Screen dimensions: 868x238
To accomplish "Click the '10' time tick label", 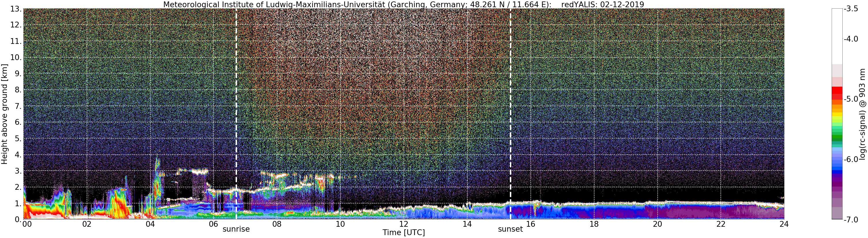I will [340, 224].
